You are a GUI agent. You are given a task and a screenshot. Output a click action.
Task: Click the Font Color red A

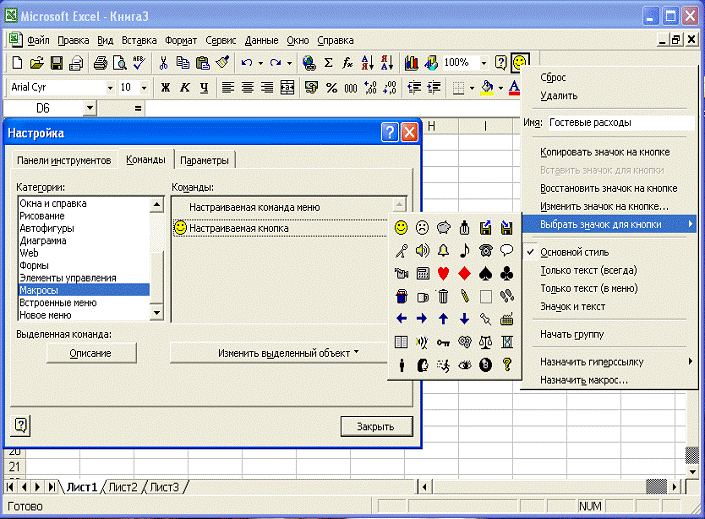[x=514, y=87]
